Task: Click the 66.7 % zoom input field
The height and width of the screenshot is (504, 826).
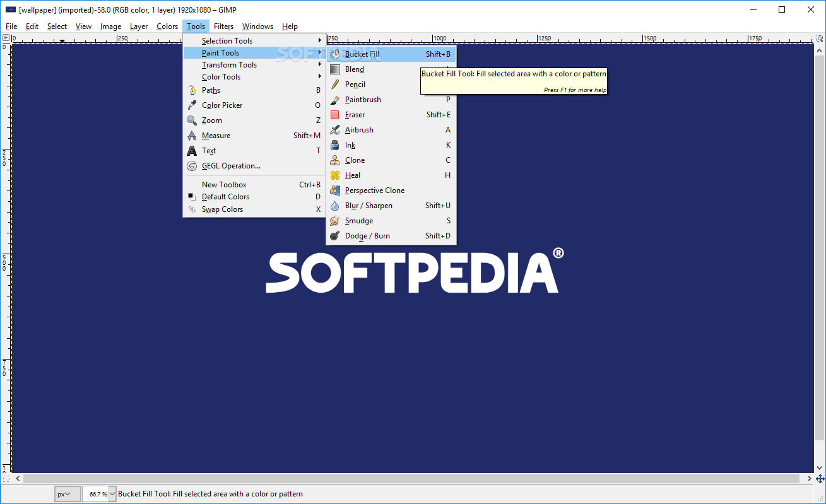Action: (x=95, y=494)
